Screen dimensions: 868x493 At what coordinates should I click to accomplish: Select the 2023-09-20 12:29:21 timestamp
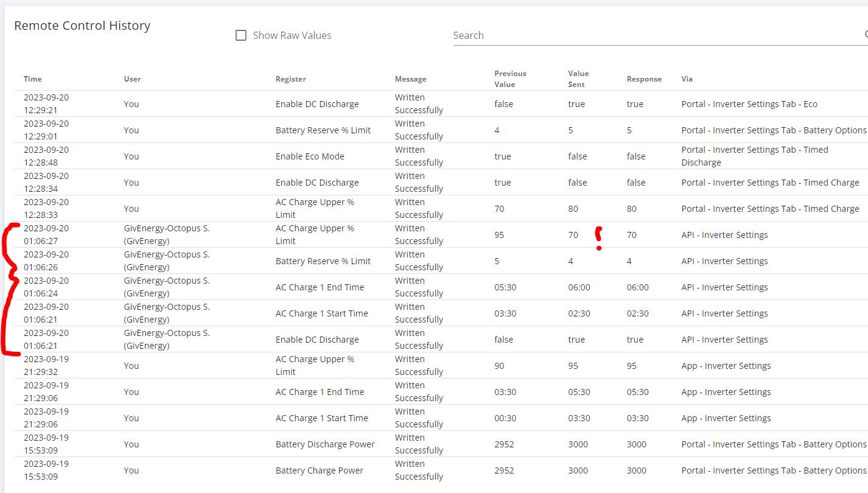46,104
